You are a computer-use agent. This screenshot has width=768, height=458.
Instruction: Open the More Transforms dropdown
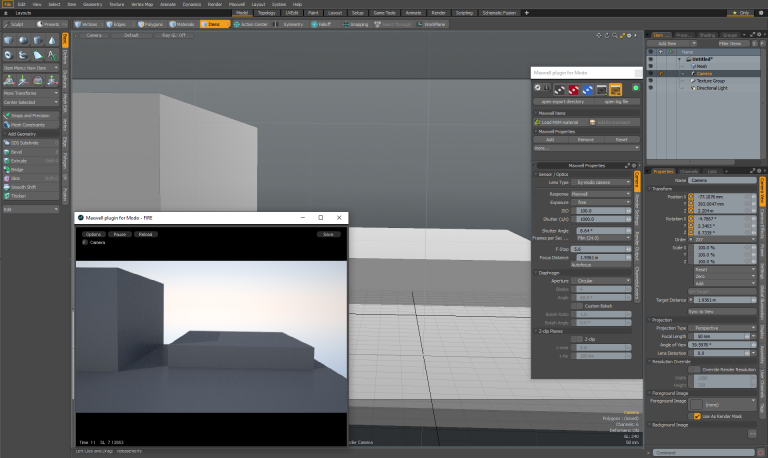pyautogui.click(x=31, y=93)
